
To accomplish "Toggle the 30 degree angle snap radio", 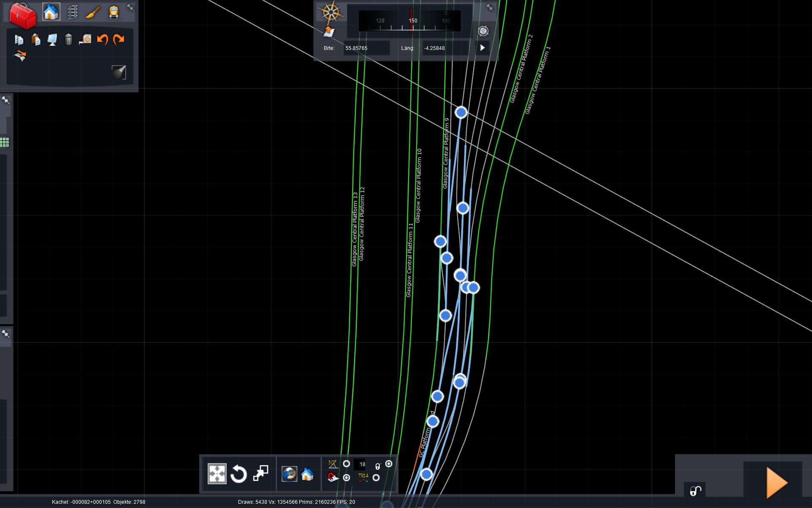I will [x=346, y=464].
